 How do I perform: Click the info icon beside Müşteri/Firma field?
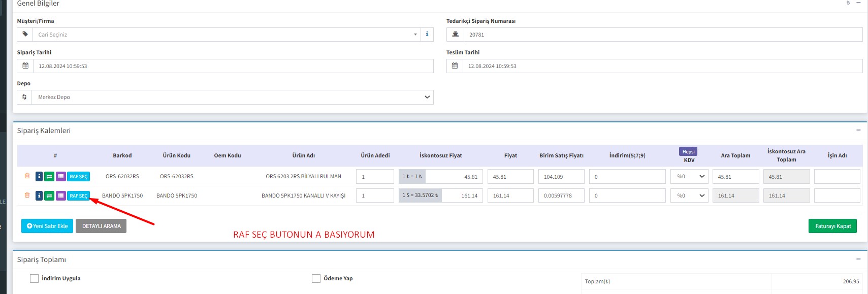tap(427, 35)
